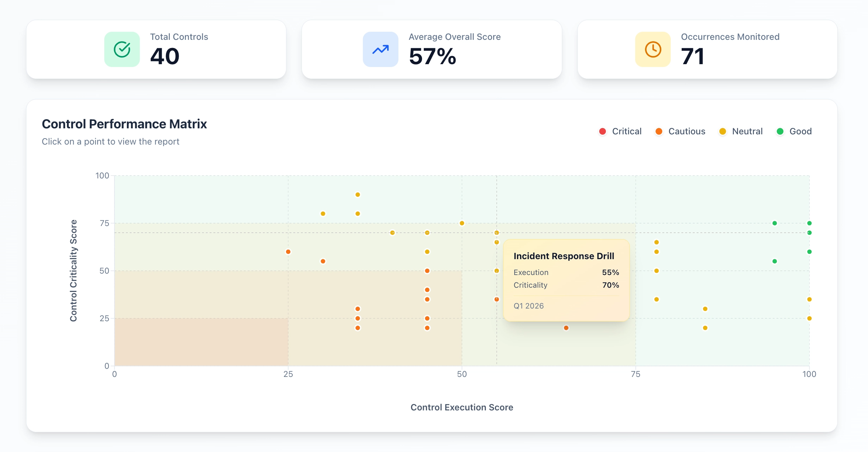
Task: Click the Total Controls card
Action: [157, 49]
